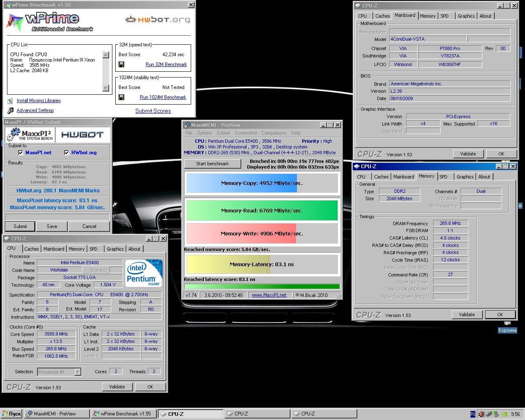This screenshot has width=525, height=420.
Task: Click the language indicator in system tray
Action: pyautogui.click(x=472, y=414)
